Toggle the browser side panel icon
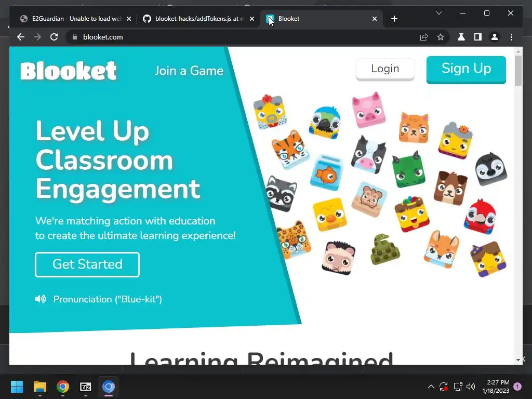 pos(478,37)
